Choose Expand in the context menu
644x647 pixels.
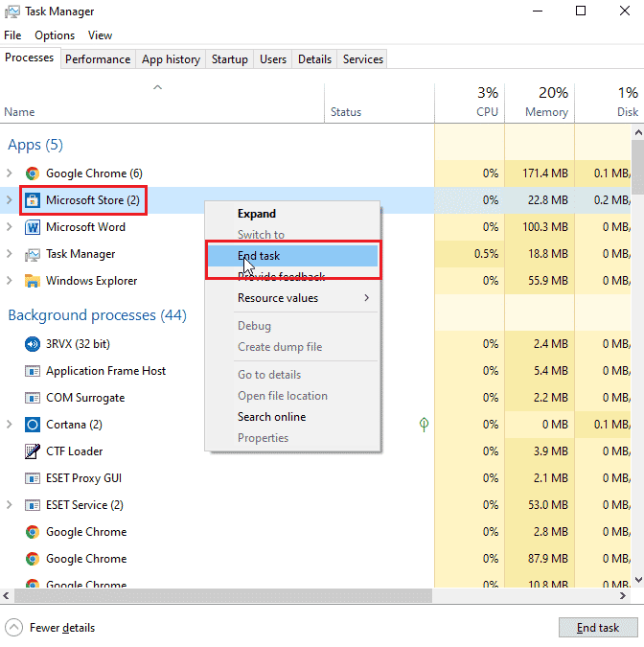(292, 214)
